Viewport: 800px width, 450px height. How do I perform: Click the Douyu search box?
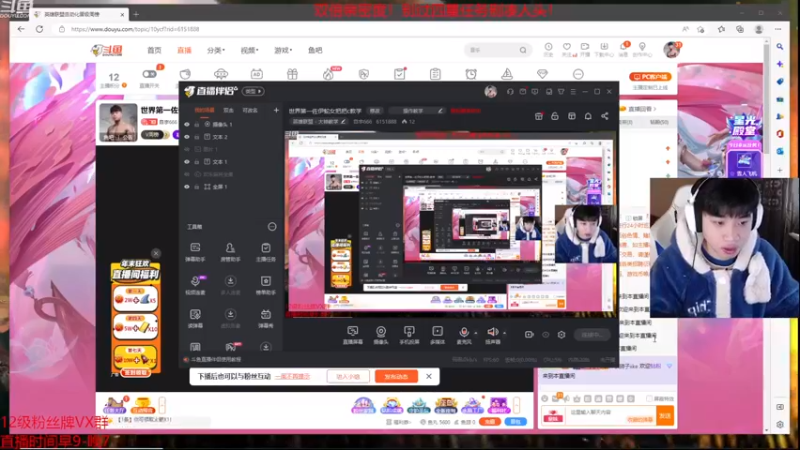(497, 50)
